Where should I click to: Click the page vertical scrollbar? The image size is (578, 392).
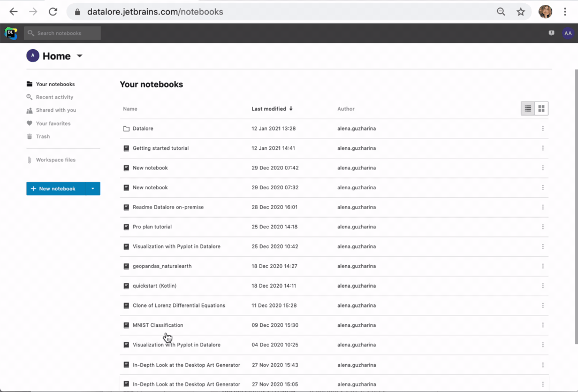pyautogui.click(x=576, y=206)
